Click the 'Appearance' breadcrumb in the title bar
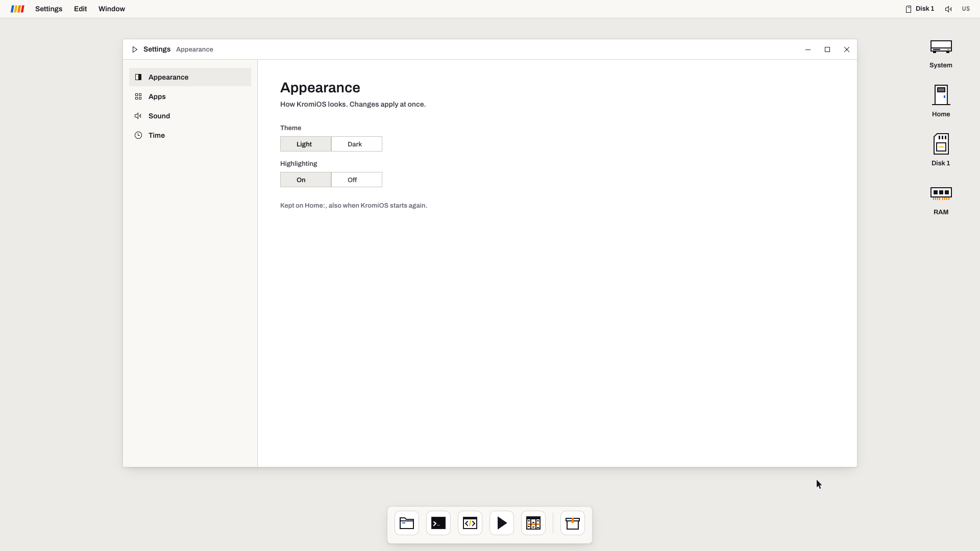The height and width of the screenshot is (551, 980). pos(194,49)
